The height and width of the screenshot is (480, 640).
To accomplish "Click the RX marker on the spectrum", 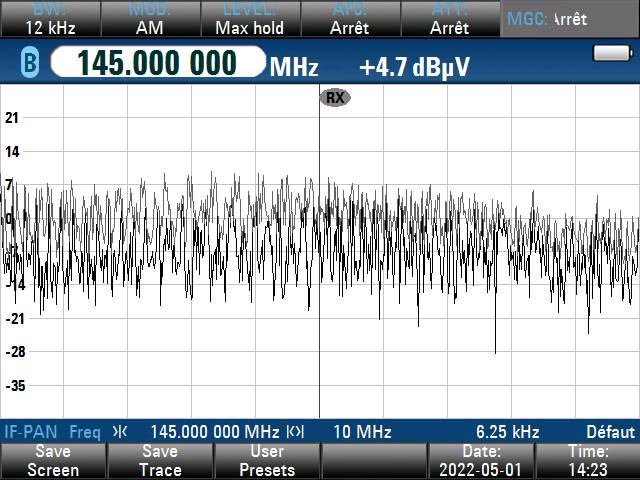I will pos(334,97).
